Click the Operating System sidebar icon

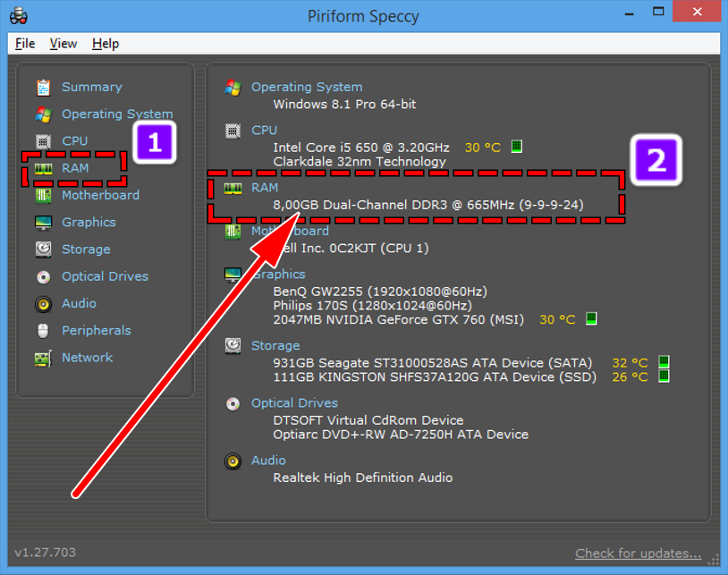tap(43, 114)
